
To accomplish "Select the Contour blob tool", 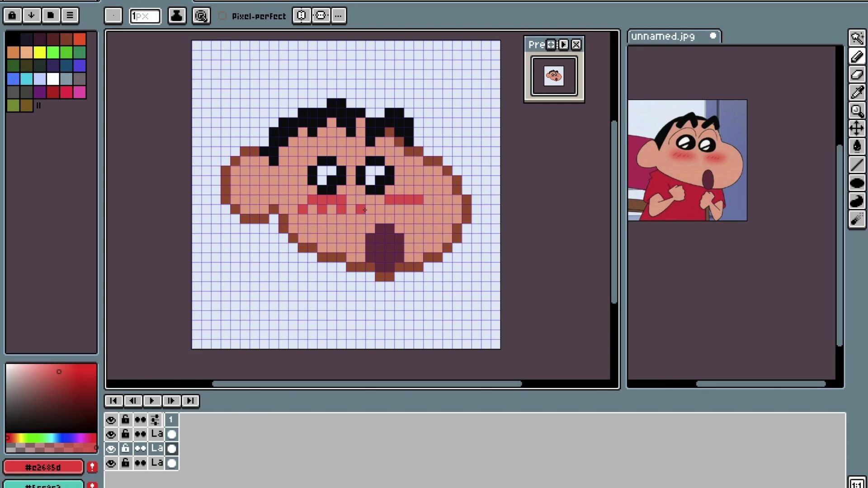I will (x=857, y=202).
